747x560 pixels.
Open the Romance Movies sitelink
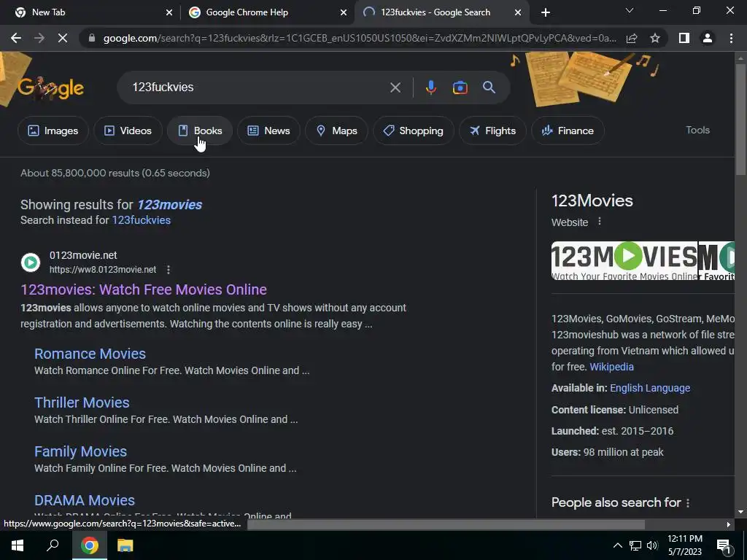pyautogui.click(x=90, y=354)
